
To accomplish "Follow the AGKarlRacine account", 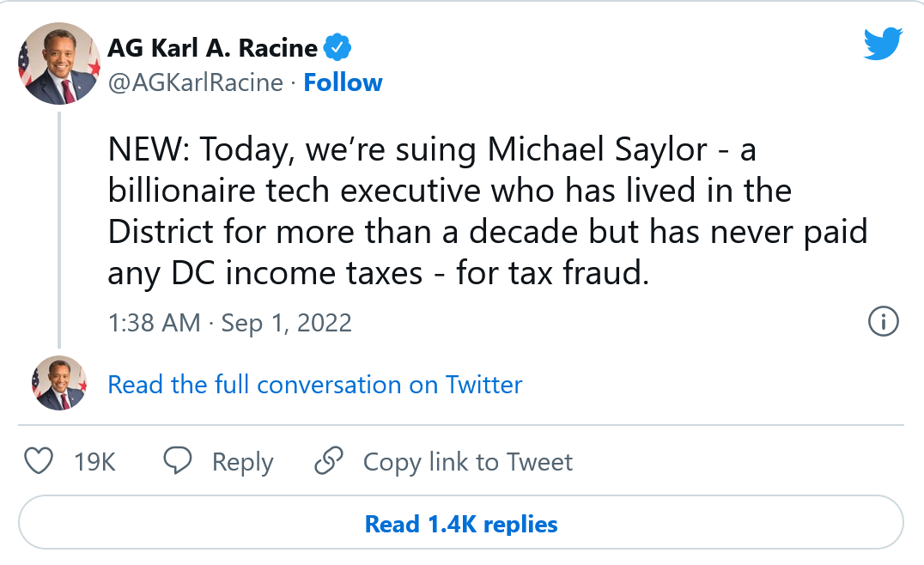I will (x=343, y=82).
